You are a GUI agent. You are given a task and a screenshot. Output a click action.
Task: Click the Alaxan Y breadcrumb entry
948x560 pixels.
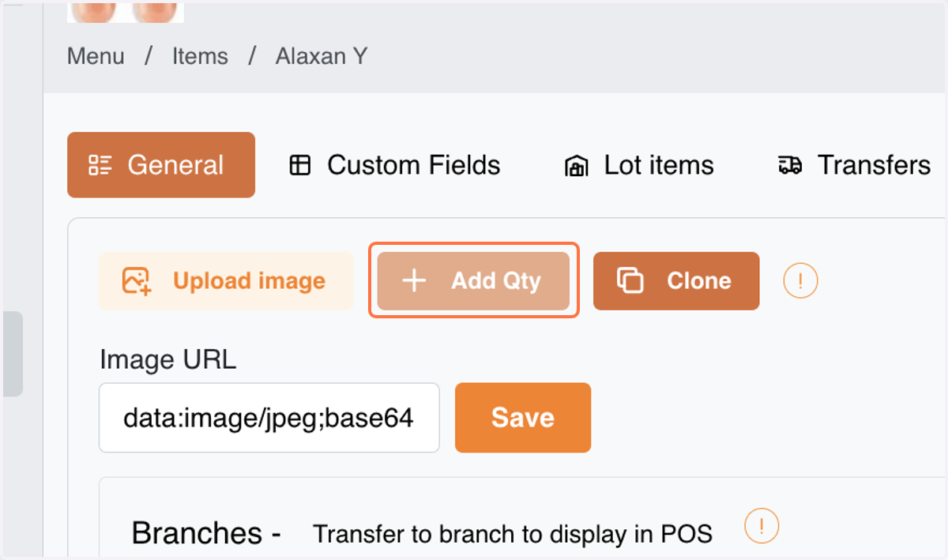(322, 57)
